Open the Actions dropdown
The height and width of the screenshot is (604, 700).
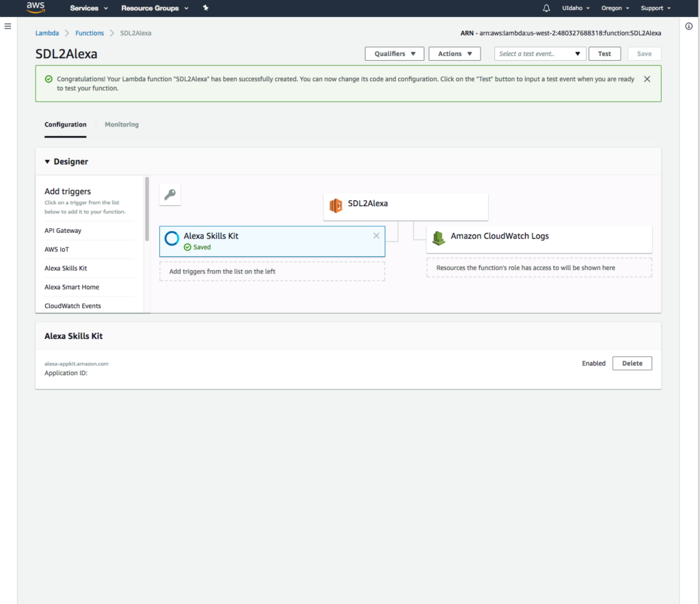[x=455, y=53]
